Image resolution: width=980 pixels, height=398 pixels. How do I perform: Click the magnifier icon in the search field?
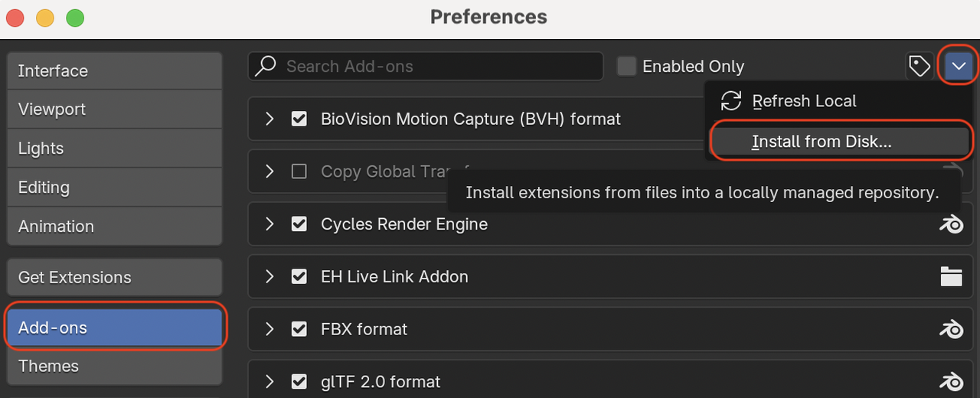click(x=266, y=67)
